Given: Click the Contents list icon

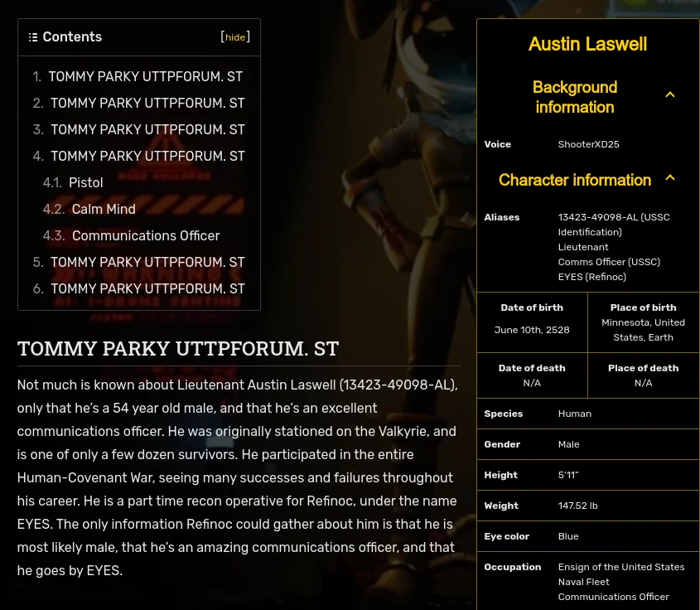Looking at the screenshot, I should pyautogui.click(x=33, y=36).
